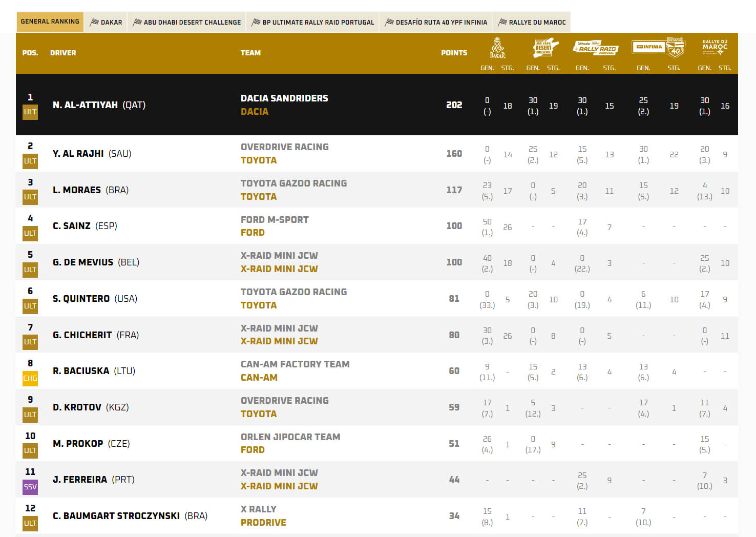756x537 pixels.
Task: Click Toyota Gazoo Racing in Quintero row
Action: 293,292
